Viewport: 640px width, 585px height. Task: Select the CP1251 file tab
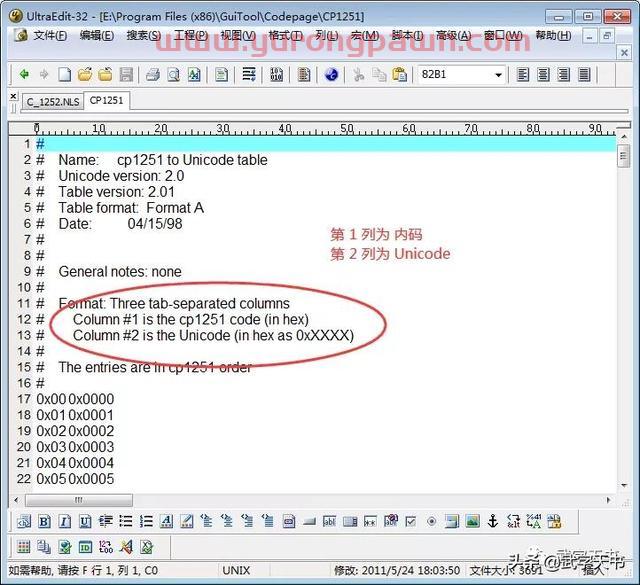(x=108, y=101)
